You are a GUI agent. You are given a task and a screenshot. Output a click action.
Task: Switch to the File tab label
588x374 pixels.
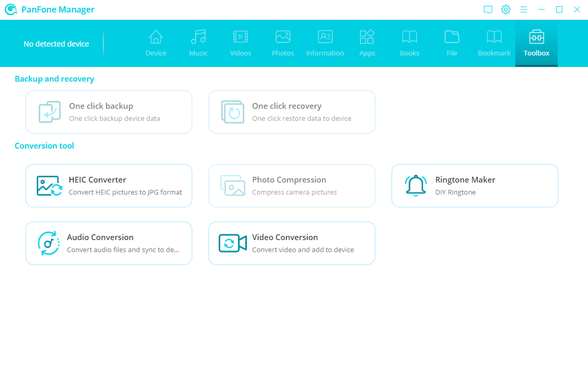coord(452,53)
